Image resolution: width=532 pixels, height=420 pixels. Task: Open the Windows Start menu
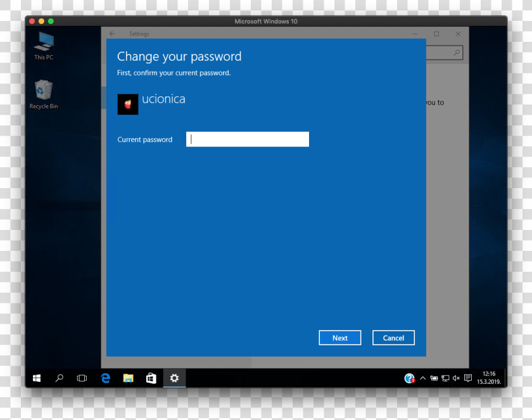click(37, 378)
